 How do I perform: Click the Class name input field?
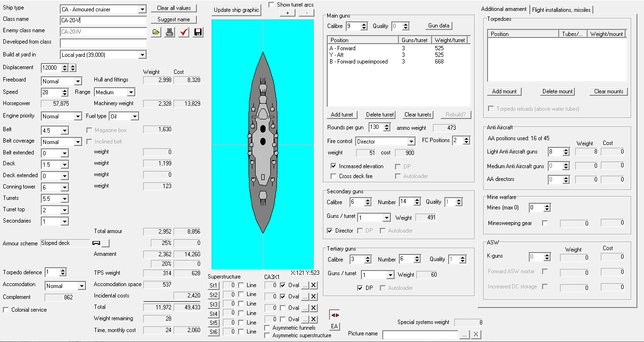[x=103, y=21]
